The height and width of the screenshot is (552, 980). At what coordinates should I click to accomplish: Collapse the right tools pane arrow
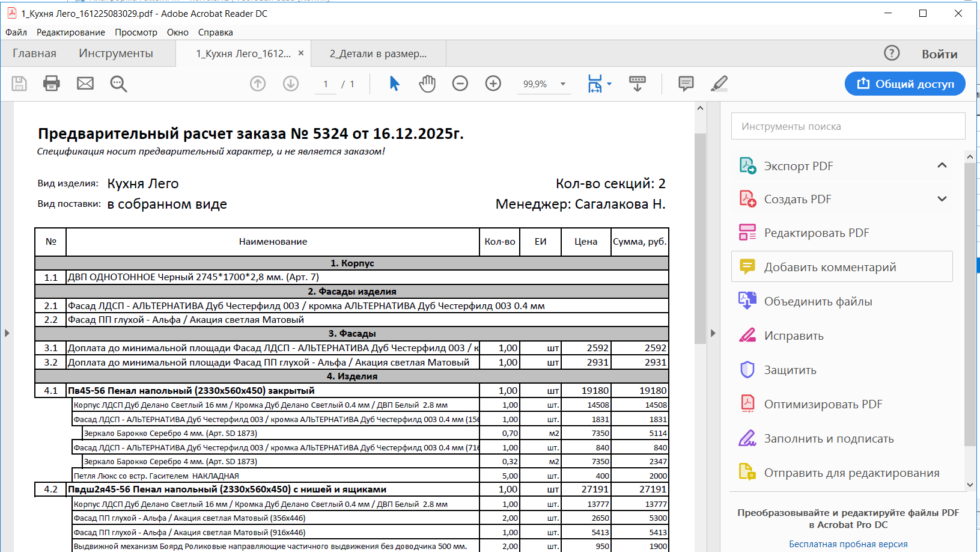pyautogui.click(x=713, y=333)
